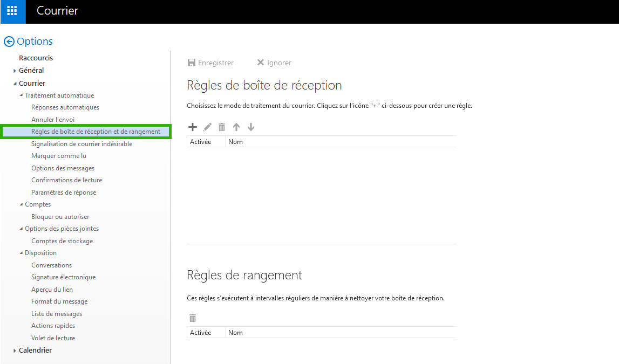
Task: Expand the Calendrier section arrow
Action: [x=15, y=350]
